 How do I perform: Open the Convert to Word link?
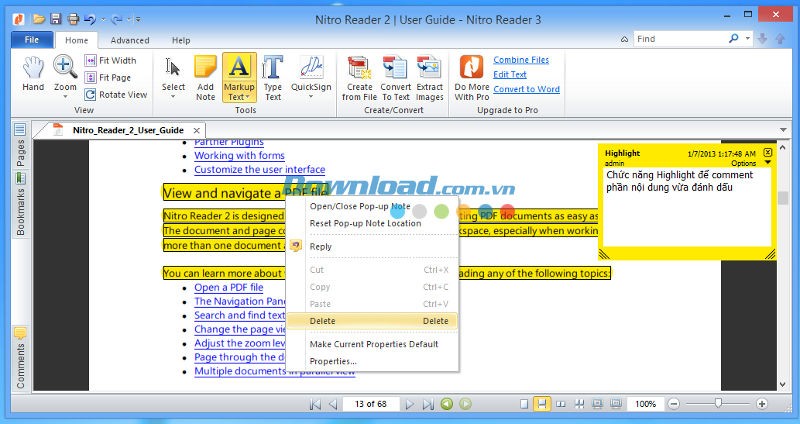click(526, 89)
